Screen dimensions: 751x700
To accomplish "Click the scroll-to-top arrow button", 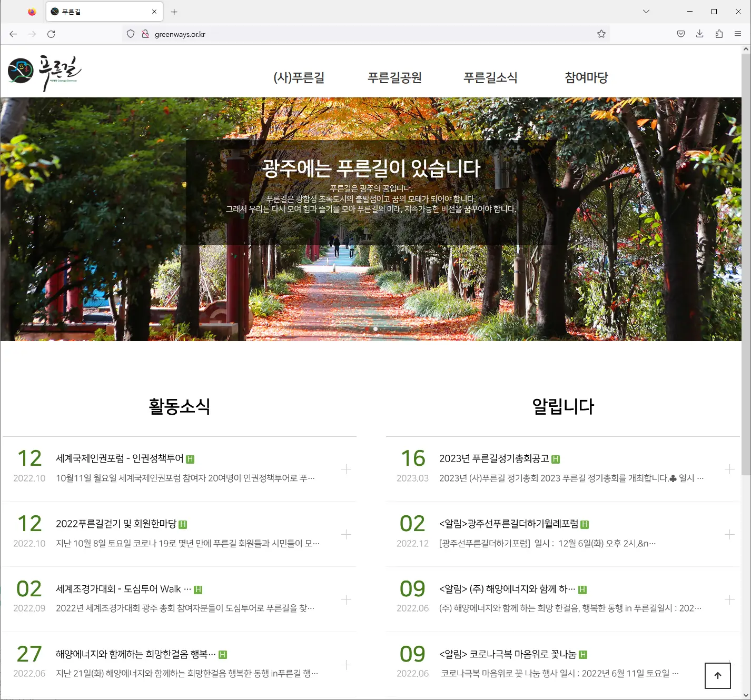I will click(717, 676).
